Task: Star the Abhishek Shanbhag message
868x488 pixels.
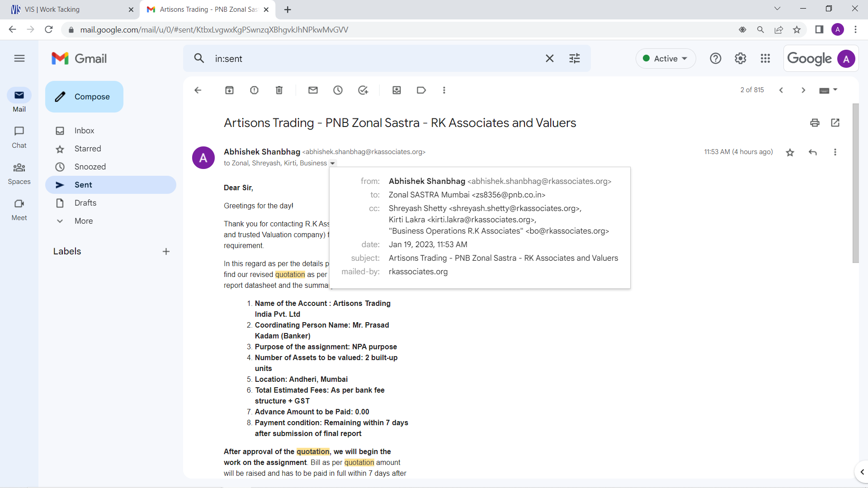Action: 790,152
